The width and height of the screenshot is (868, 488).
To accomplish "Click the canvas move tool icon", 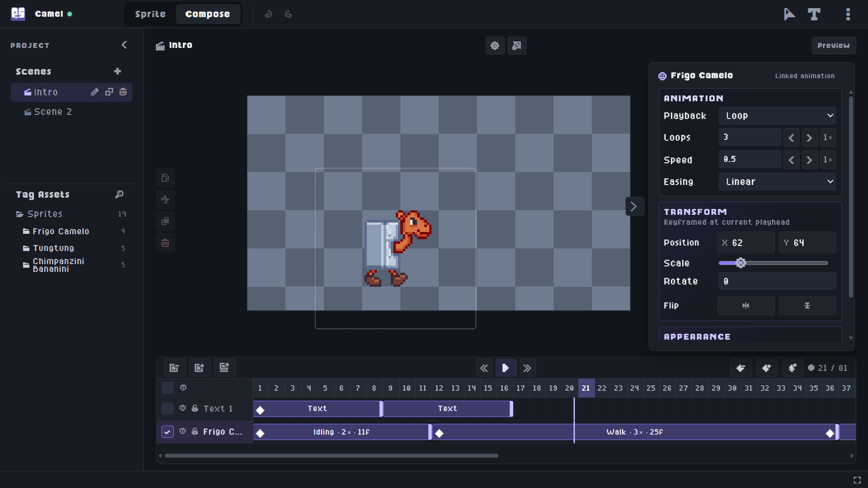I will [x=165, y=199].
